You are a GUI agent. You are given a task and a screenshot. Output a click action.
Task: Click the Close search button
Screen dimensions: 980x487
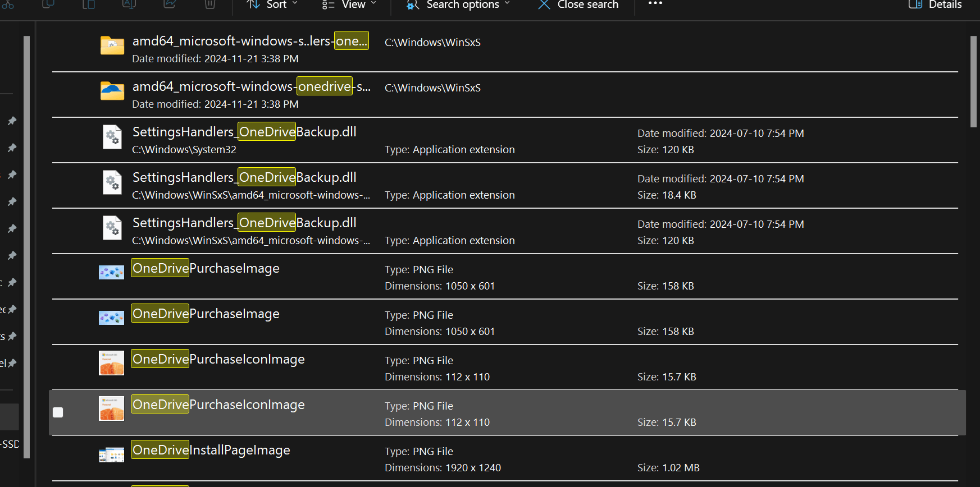(578, 4)
